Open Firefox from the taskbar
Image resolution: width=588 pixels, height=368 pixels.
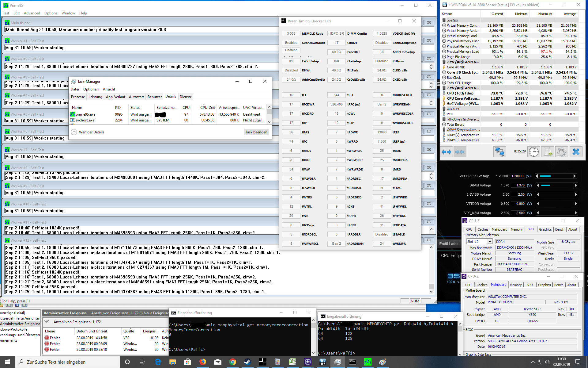tap(202, 362)
